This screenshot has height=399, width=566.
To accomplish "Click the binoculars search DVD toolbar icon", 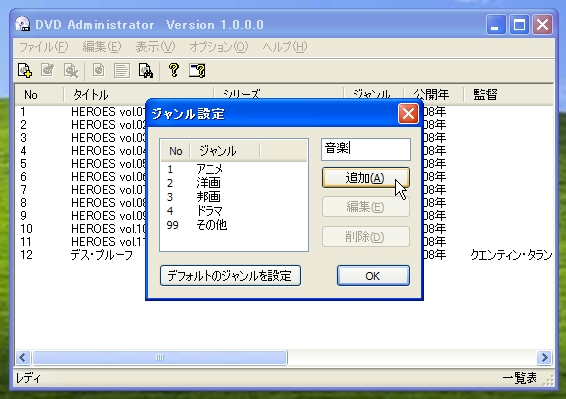I will click(146, 70).
